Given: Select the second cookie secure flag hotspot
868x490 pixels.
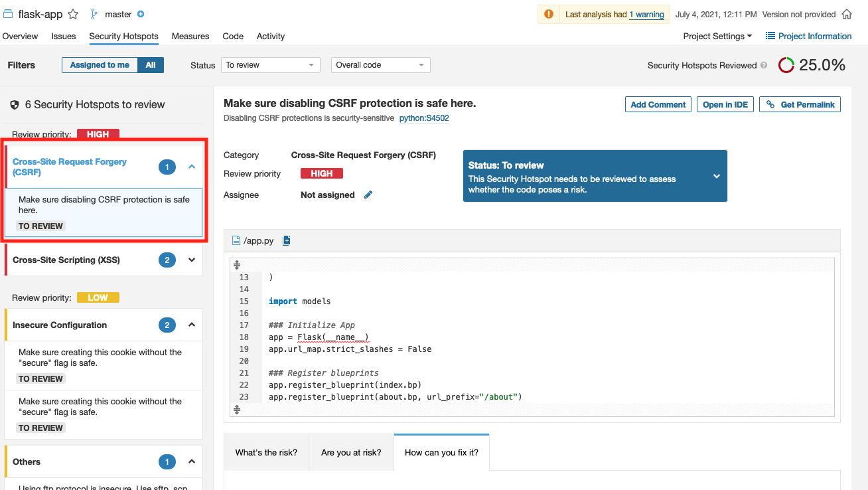Looking at the screenshot, I should point(104,414).
